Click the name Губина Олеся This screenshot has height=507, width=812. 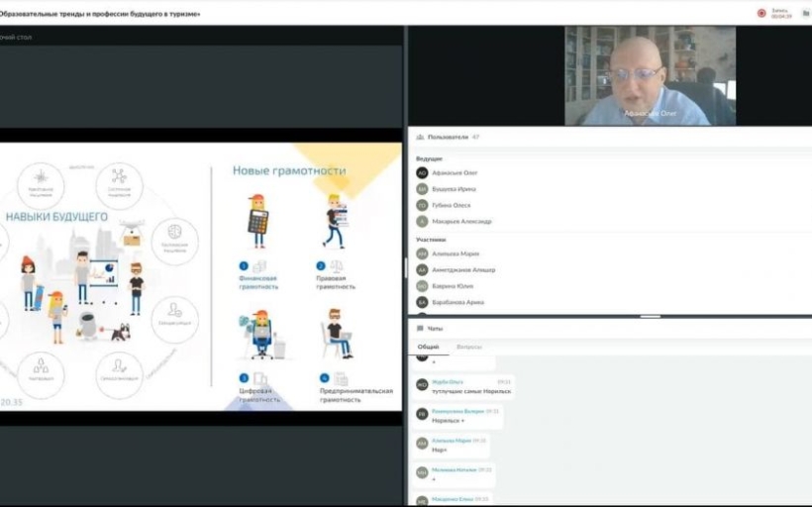point(451,205)
